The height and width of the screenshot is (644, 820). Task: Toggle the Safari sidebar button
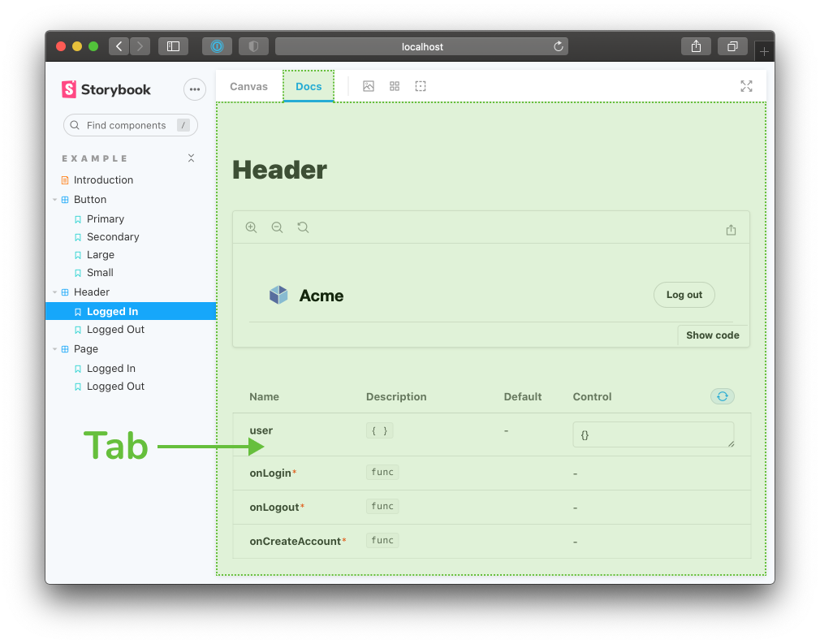(x=173, y=46)
